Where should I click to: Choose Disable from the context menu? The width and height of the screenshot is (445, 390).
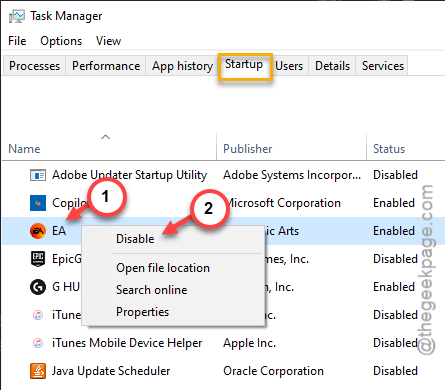click(135, 239)
